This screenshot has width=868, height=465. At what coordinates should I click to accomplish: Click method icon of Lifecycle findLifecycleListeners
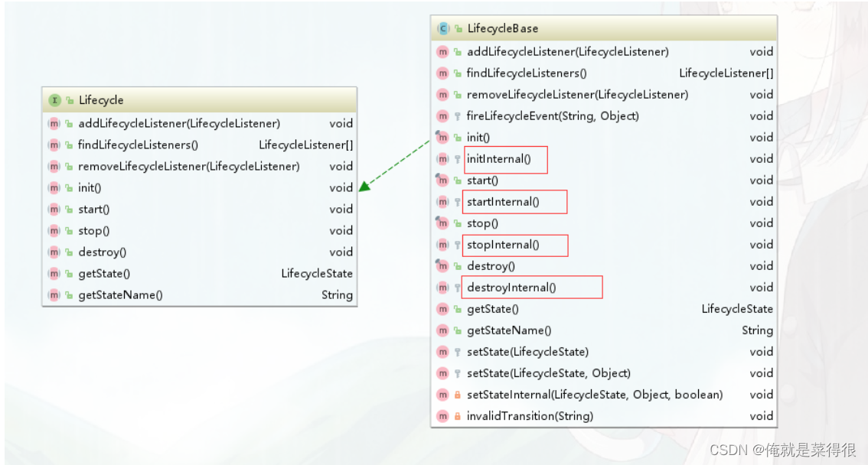54,145
